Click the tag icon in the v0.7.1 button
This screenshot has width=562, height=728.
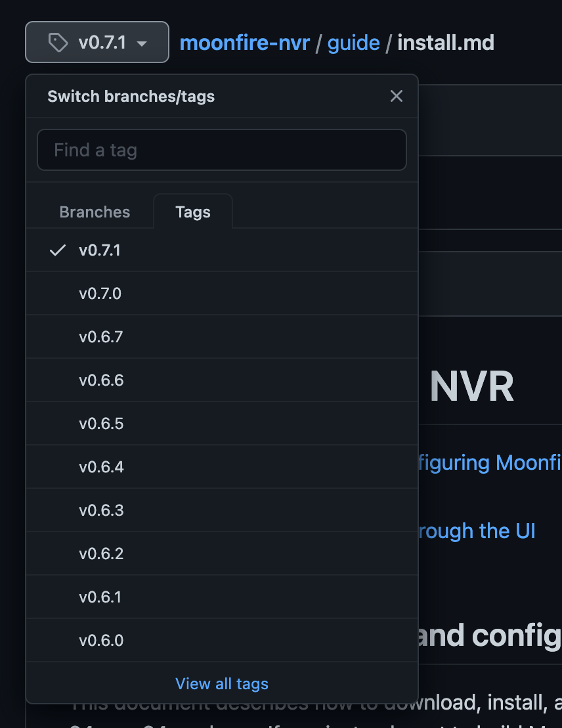58,42
